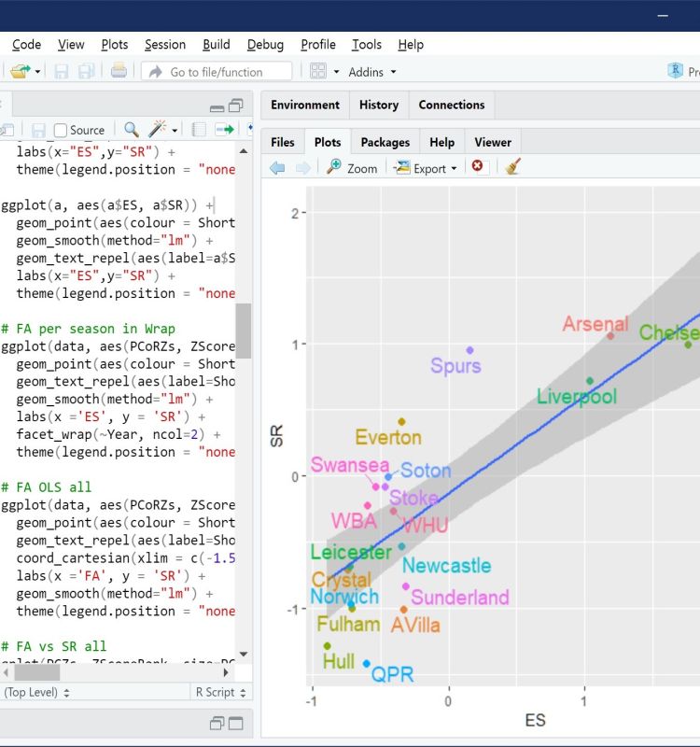Clear all plots with broom icon
The height and width of the screenshot is (747, 700).
point(511,167)
